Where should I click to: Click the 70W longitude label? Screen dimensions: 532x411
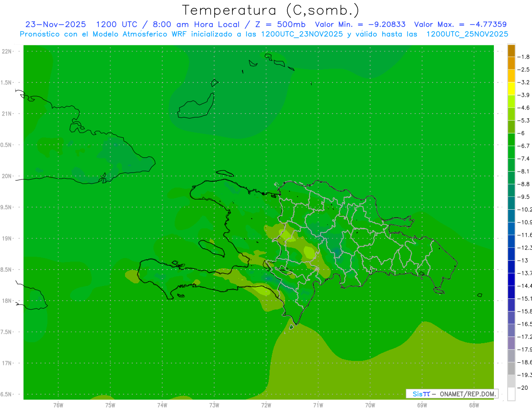370,405
